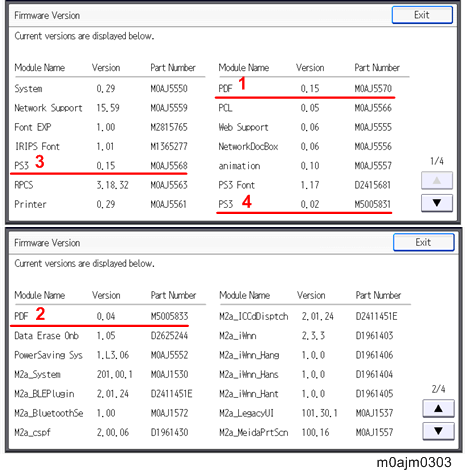Click part number D2415681
Screen dimensions: 465x472
372,185
